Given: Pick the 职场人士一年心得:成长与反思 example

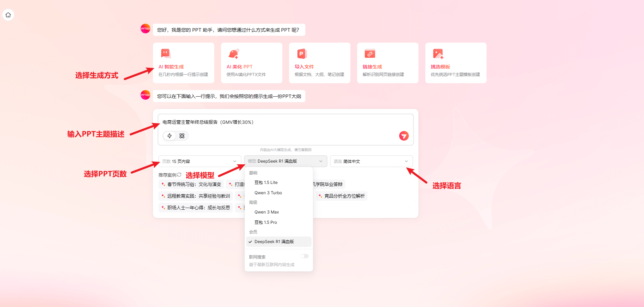Looking at the screenshot, I should pos(196,208).
